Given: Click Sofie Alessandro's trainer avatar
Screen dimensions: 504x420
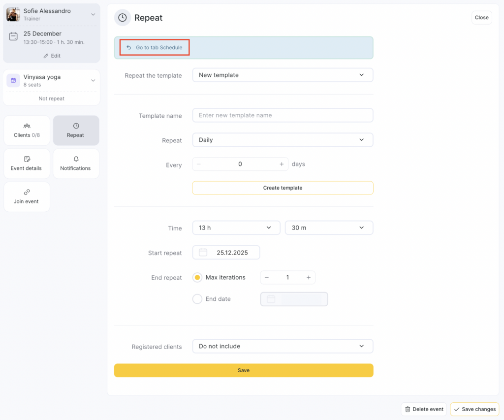Looking at the screenshot, I should pyautogui.click(x=13, y=14).
